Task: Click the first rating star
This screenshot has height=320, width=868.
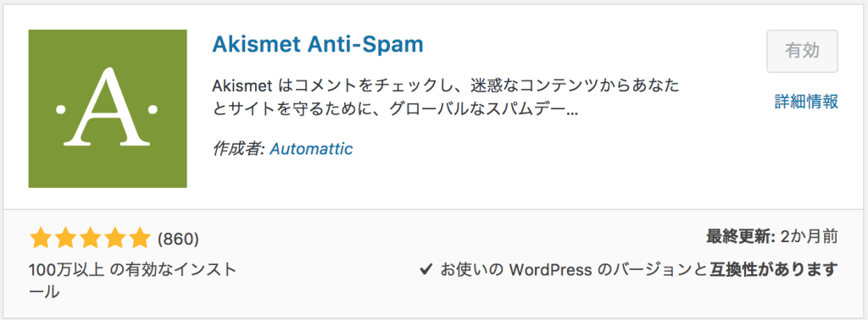Action: coord(41,238)
